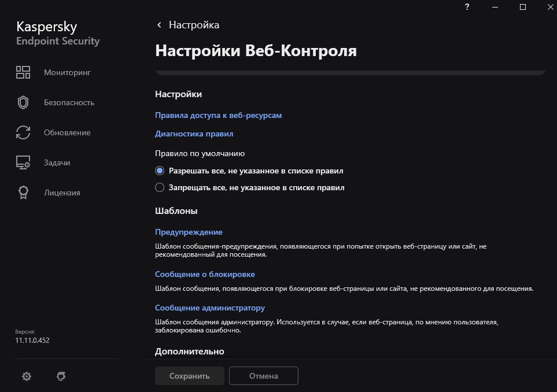
Task: Click the Обновление refresh arrows icon
Action: click(x=23, y=132)
